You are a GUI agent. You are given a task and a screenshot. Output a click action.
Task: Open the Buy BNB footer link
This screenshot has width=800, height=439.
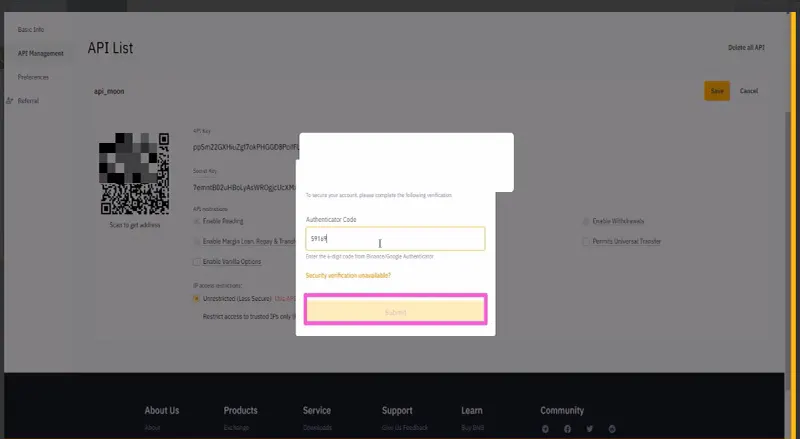coord(472,428)
